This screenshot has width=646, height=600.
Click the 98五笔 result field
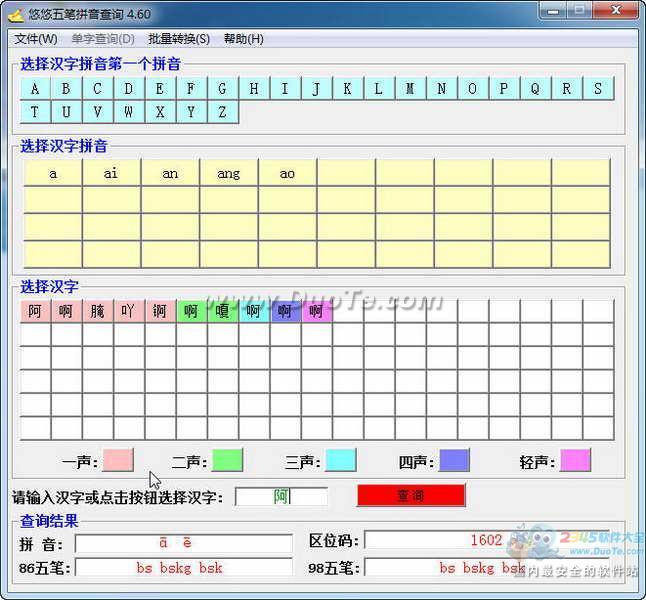pos(487,567)
